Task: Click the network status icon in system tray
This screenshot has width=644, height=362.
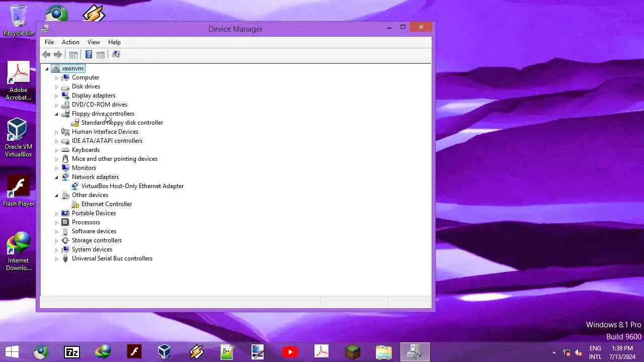Action: 567,352
